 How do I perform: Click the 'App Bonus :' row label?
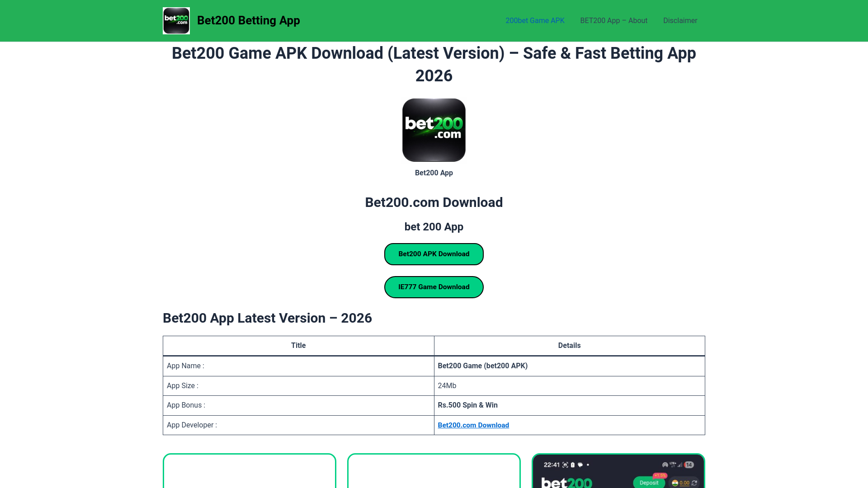pos(186,405)
